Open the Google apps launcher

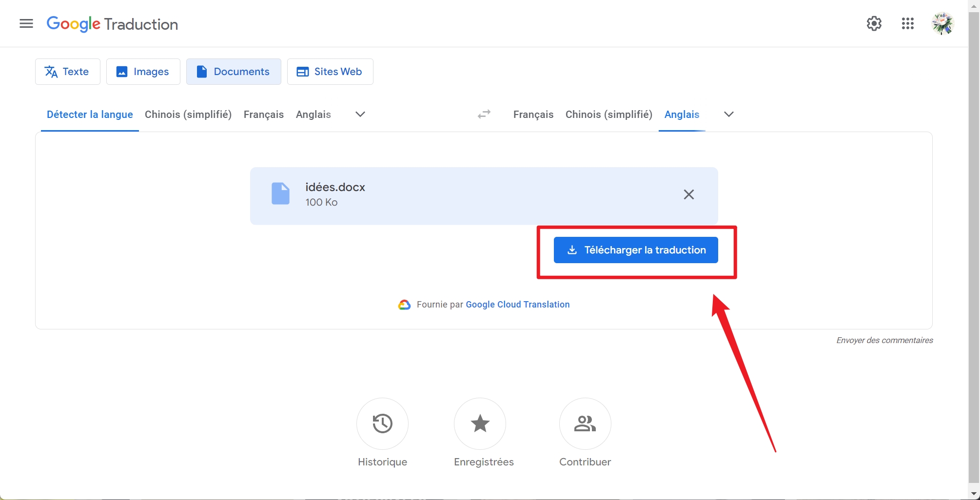[908, 23]
